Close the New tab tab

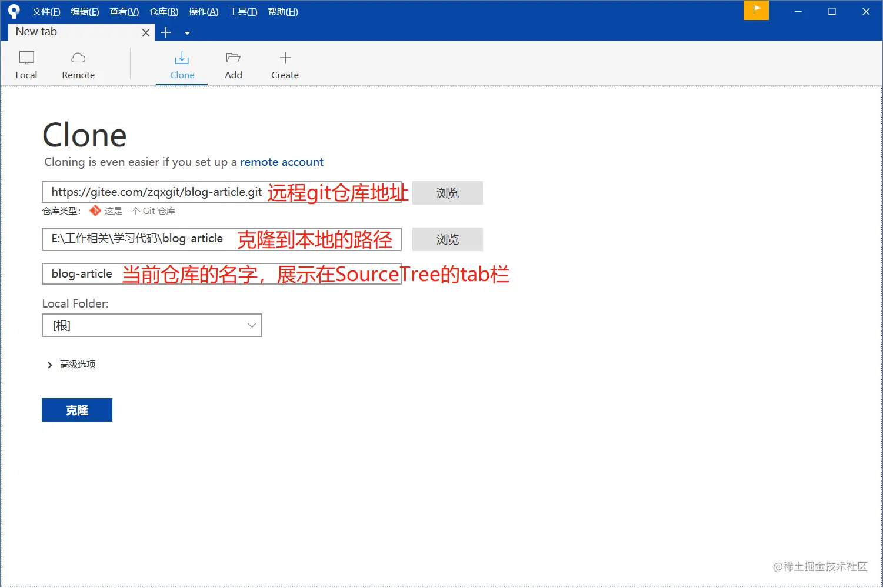point(146,33)
